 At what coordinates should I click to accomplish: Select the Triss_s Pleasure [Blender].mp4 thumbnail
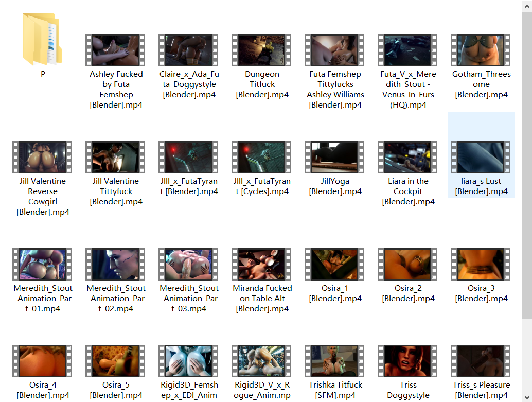481,361
